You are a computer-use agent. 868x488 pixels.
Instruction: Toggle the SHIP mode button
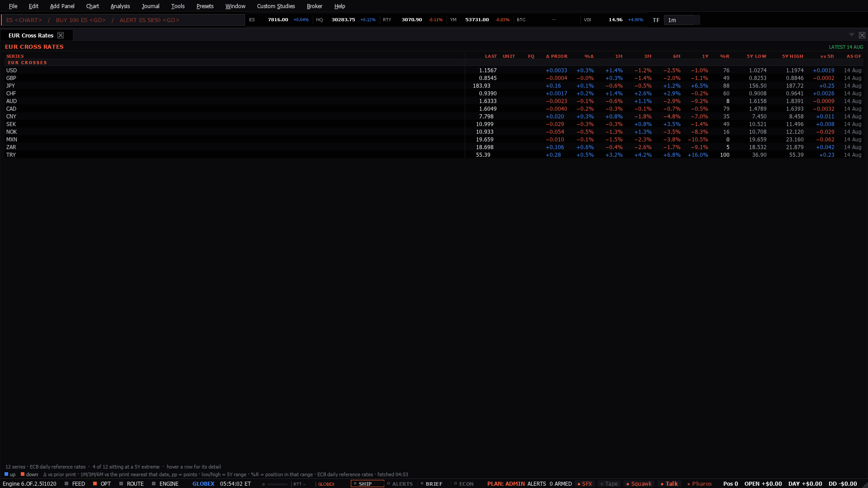pos(367,483)
